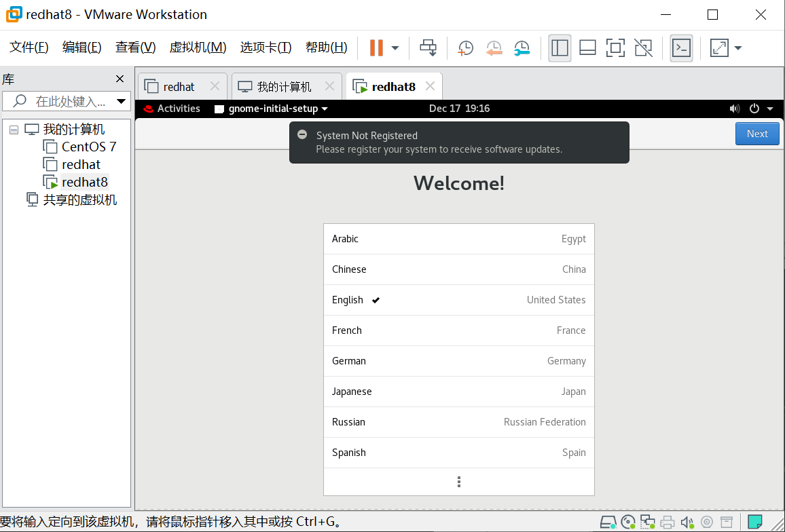
Task: Select 我的计算机 in the library tree
Action: 73,130
